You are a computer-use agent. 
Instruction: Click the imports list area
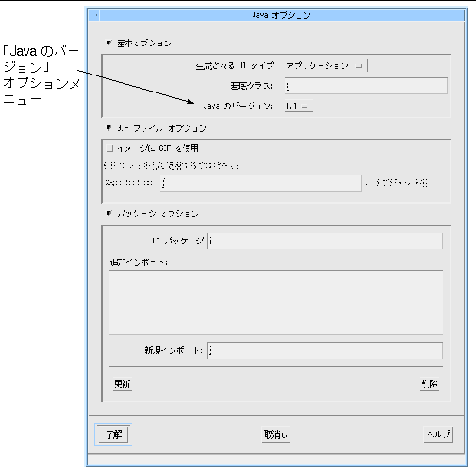click(x=276, y=302)
